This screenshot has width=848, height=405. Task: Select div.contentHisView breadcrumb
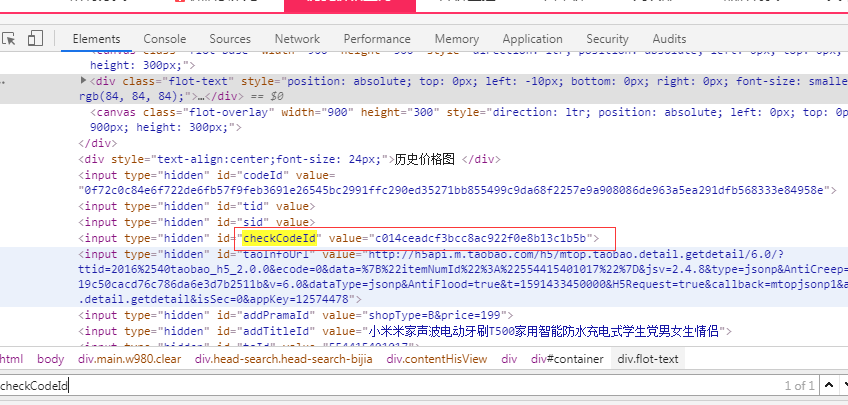[x=436, y=359]
